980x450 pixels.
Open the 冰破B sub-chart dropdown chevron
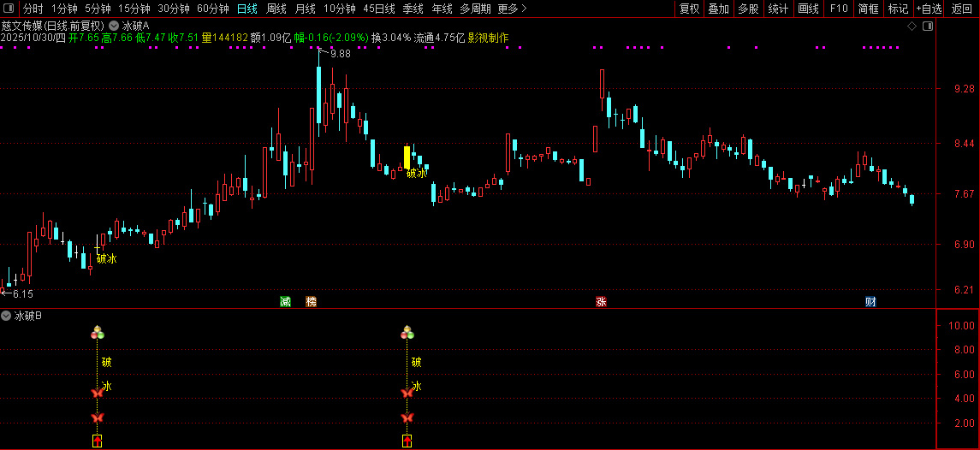[6, 316]
